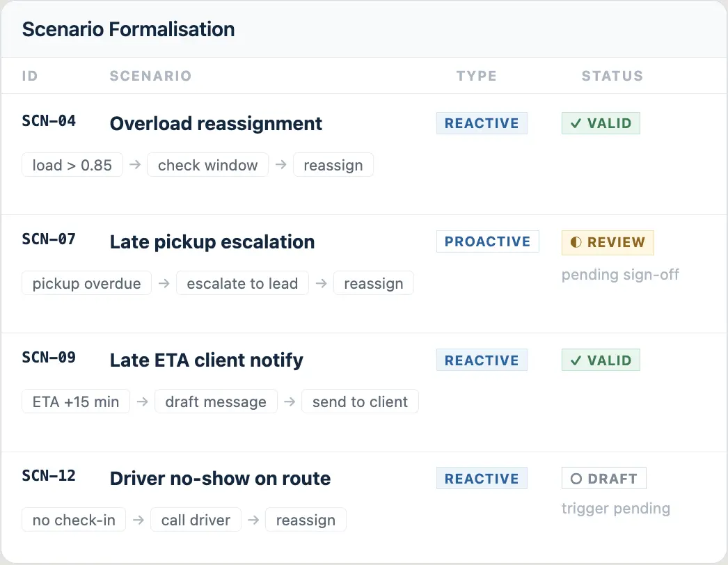
Task: Open the 'Driver no-show on route' scenario
Action: point(220,478)
